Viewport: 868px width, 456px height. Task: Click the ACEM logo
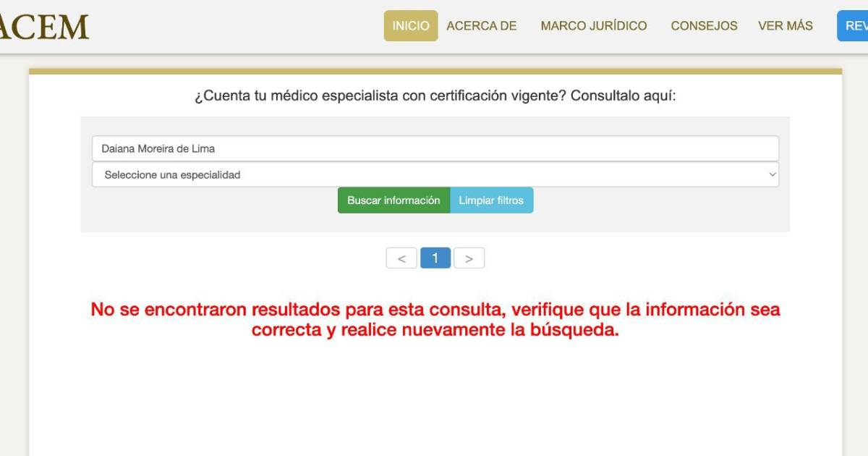(x=43, y=27)
